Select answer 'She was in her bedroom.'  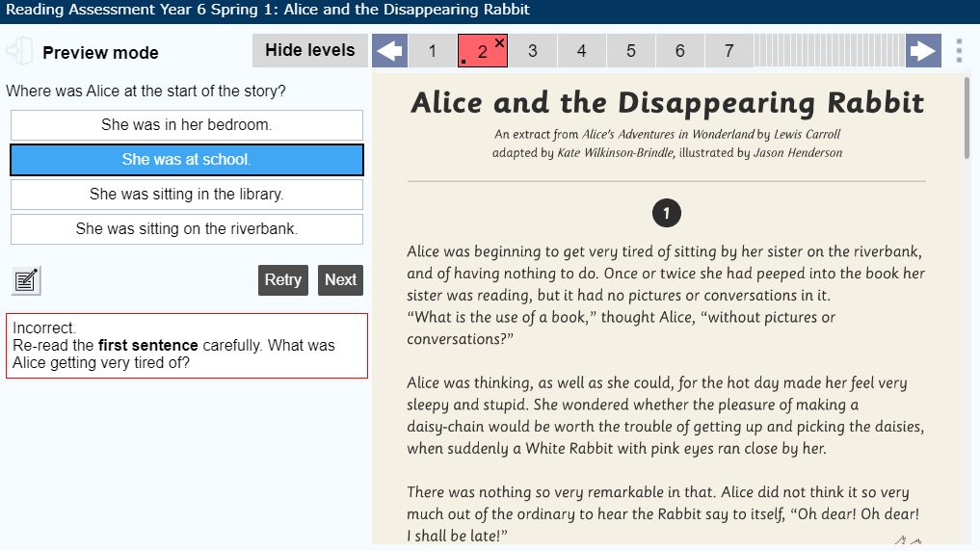[186, 125]
